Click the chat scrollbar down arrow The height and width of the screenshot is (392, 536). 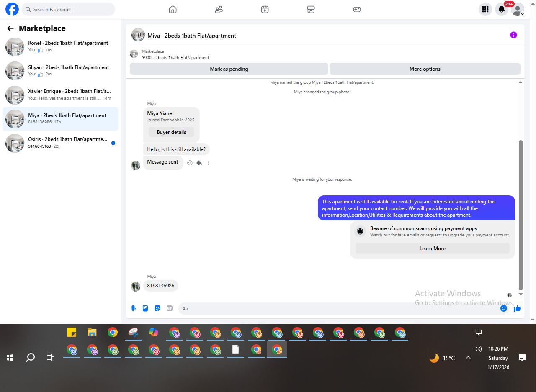pyautogui.click(x=521, y=294)
